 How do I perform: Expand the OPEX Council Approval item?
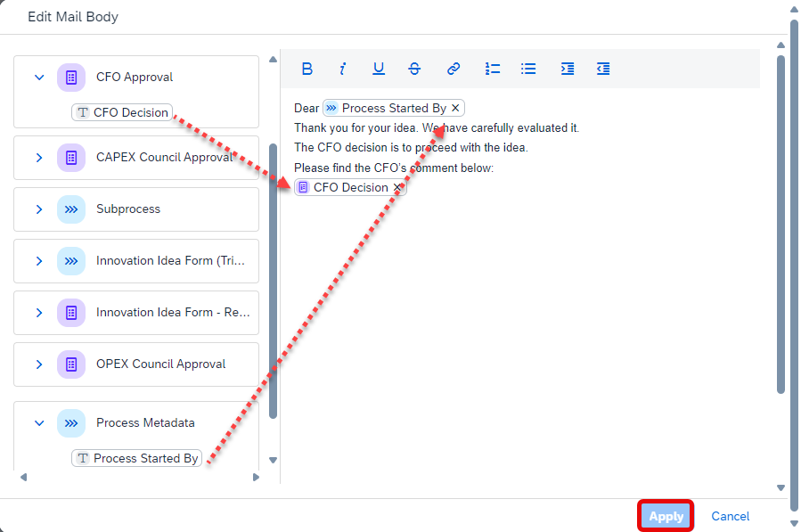pos(39,364)
